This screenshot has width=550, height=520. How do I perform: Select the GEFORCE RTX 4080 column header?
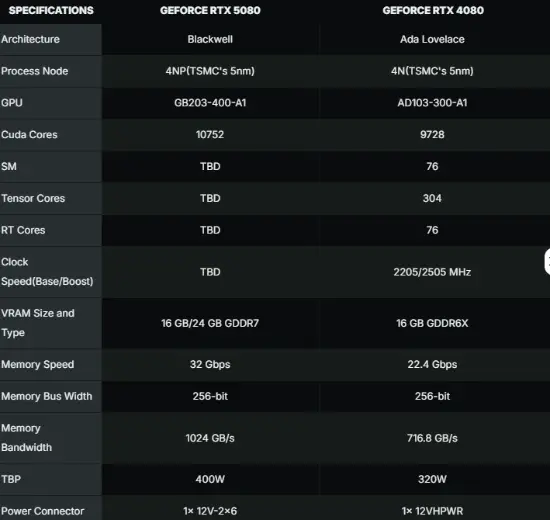coord(433,11)
